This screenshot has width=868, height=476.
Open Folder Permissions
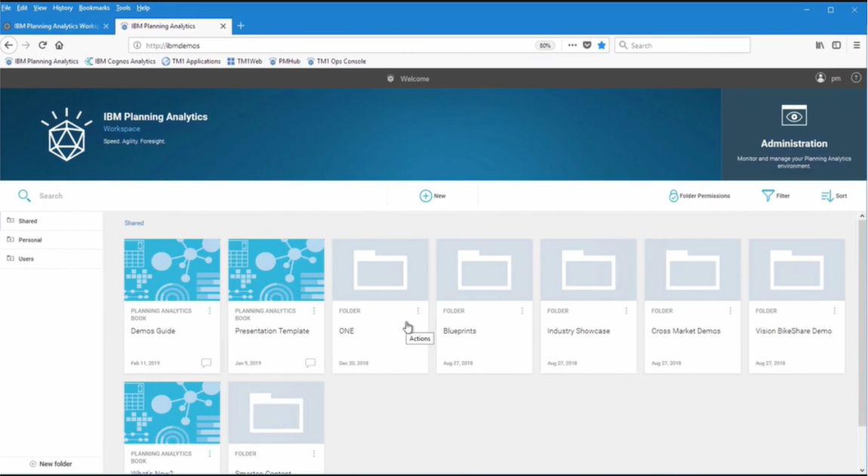[x=699, y=196]
